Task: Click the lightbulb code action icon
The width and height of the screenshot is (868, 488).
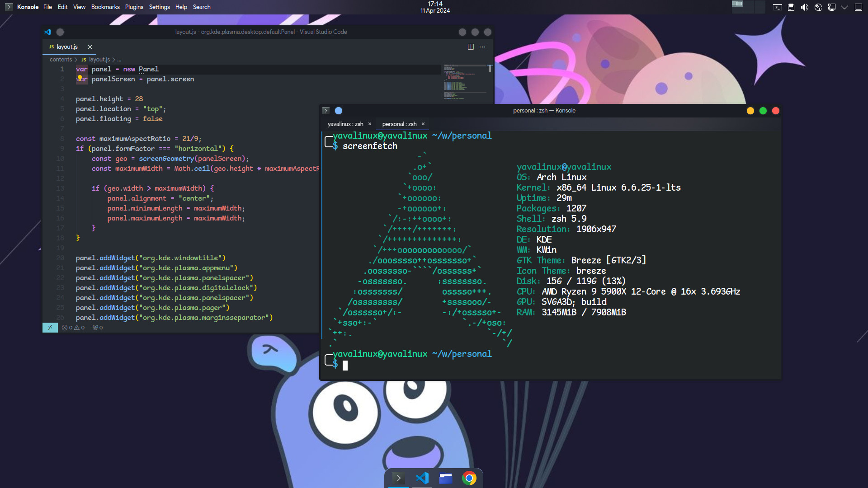Action: point(80,78)
